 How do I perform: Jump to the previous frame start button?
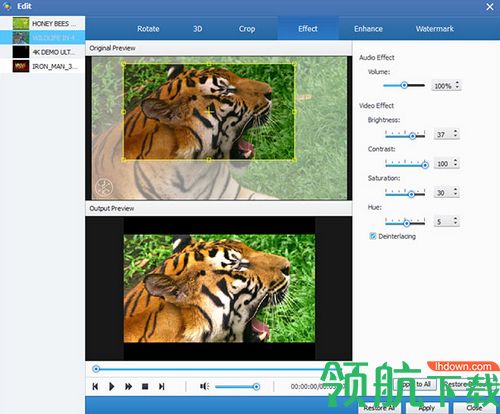[x=95, y=386]
